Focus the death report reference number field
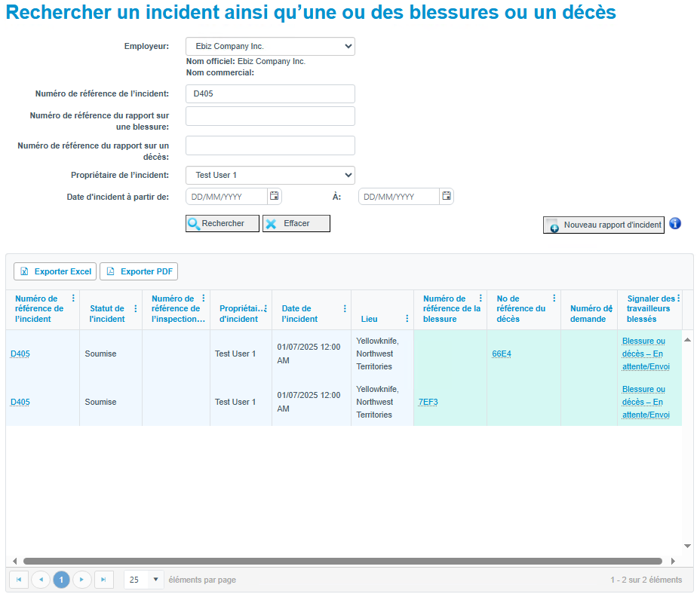Image resolution: width=700 pixels, height=597 pixels. click(x=270, y=145)
